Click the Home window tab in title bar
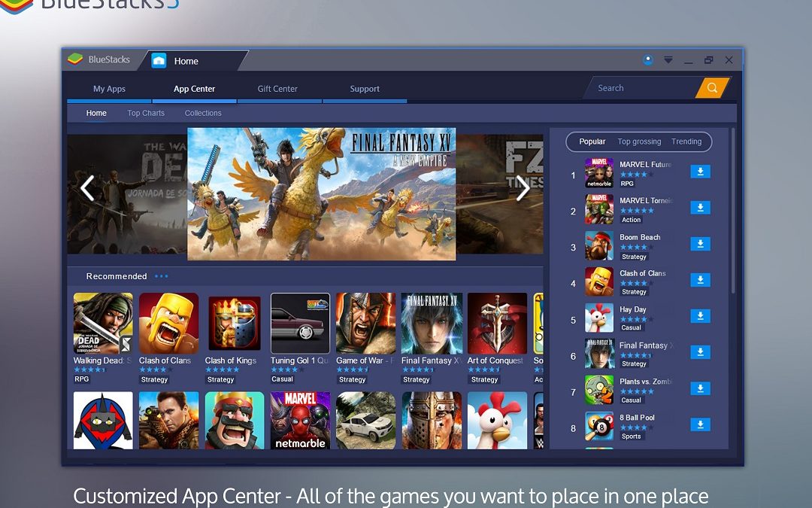This screenshot has width=812, height=508. [x=194, y=61]
